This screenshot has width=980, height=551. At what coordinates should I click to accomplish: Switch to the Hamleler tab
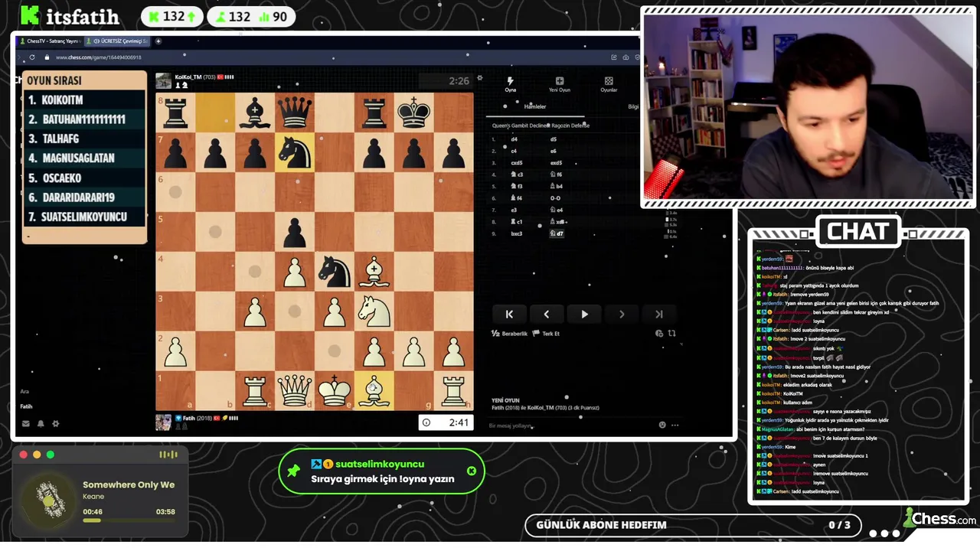(x=535, y=107)
